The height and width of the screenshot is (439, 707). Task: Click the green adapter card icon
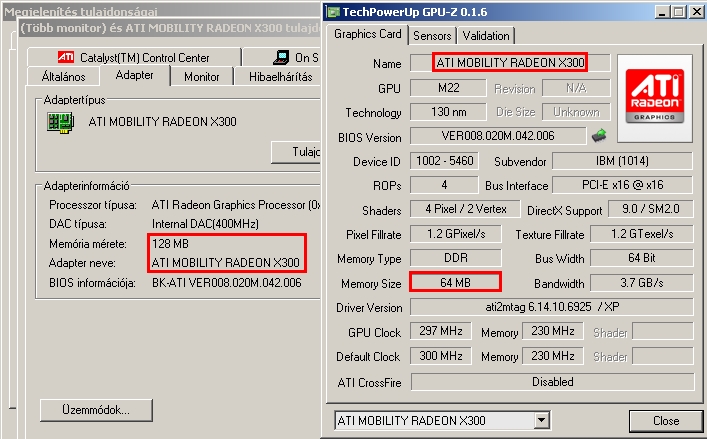[x=60, y=123]
